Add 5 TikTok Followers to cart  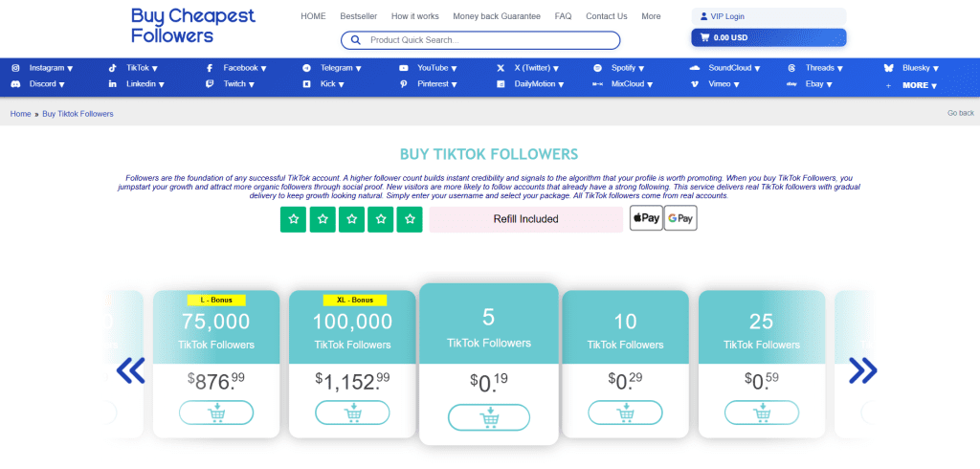489,417
